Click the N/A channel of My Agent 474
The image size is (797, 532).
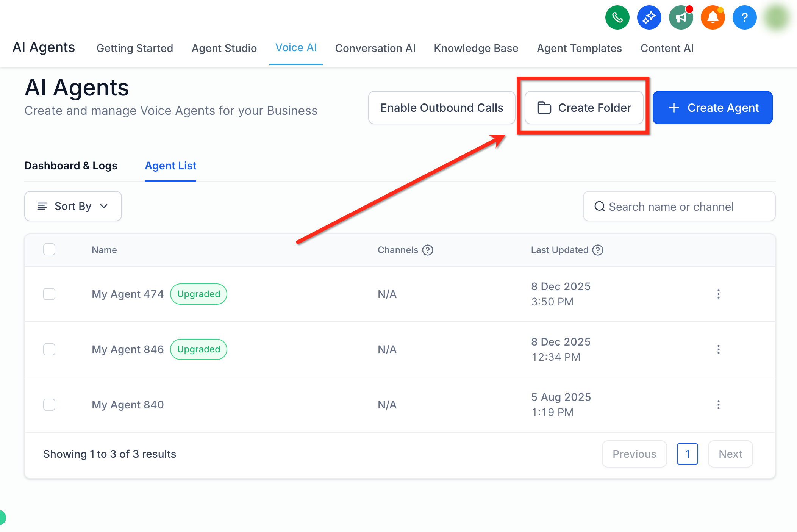387,294
